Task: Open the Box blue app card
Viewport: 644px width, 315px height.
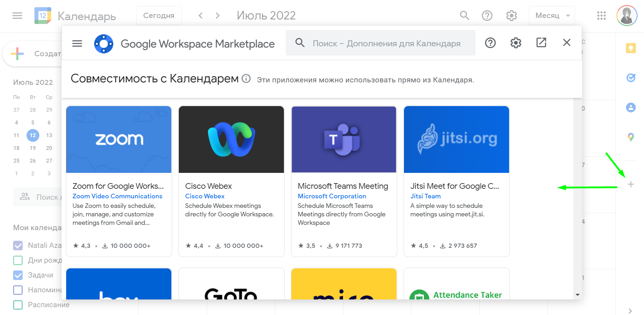Action: (x=119, y=284)
